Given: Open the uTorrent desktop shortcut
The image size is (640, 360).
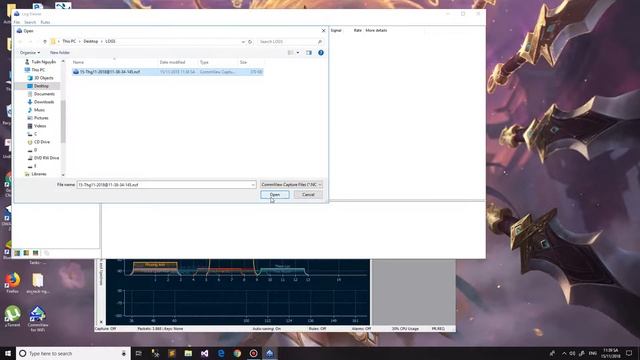Looking at the screenshot, I should pyautogui.click(x=12, y=316).
